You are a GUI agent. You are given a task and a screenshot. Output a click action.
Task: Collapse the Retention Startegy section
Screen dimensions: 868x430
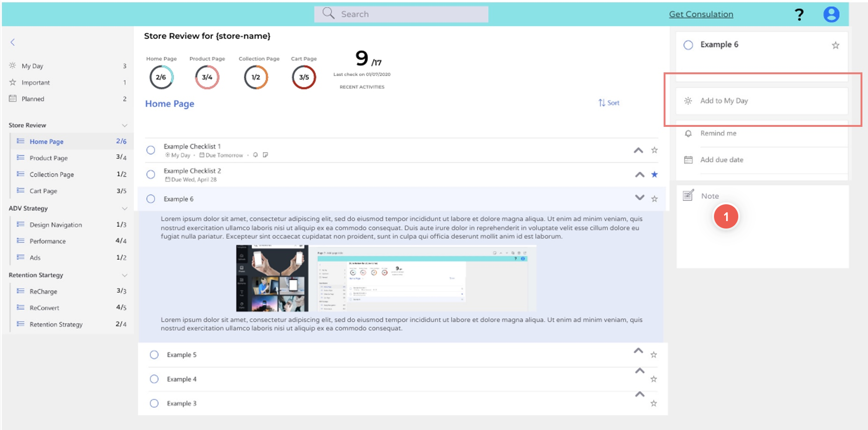[125, 275]
